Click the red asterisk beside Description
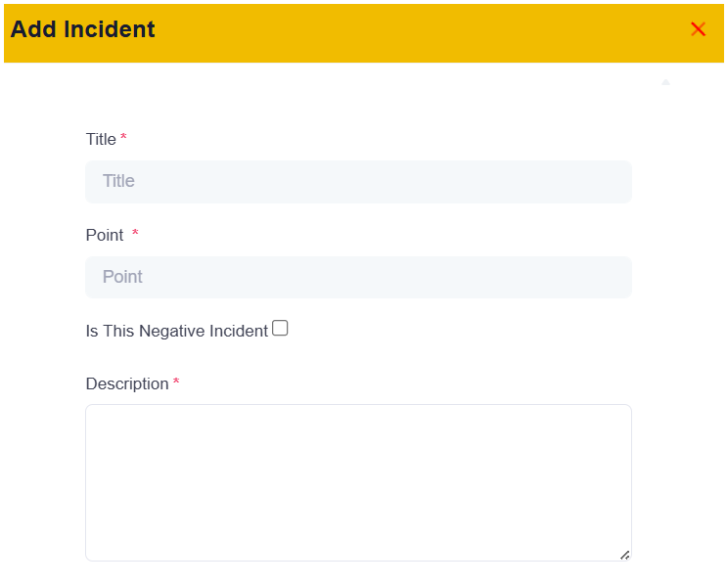 coord(176,382)
